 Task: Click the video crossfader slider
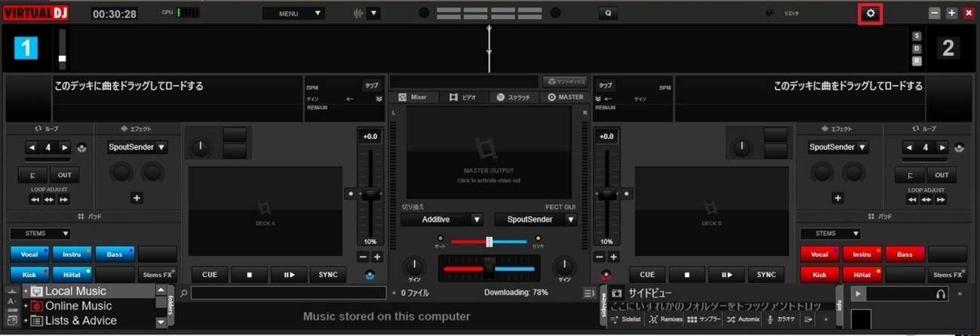(x=489, y=242)
